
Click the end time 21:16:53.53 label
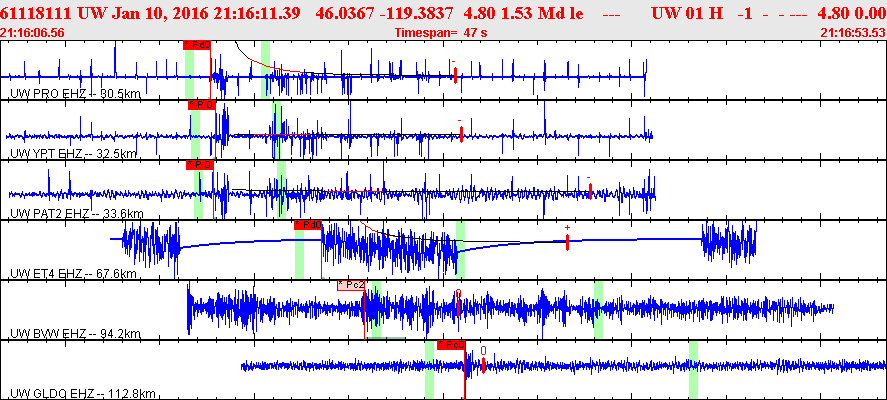(852, 33)
